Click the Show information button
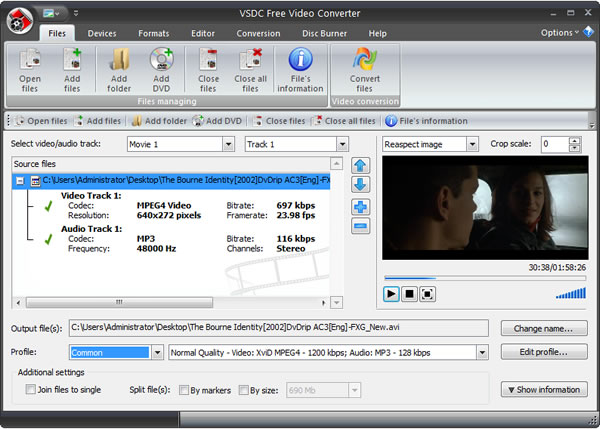Image resolution: width=600 pixels, height=429 pixels. pos(544,389)
